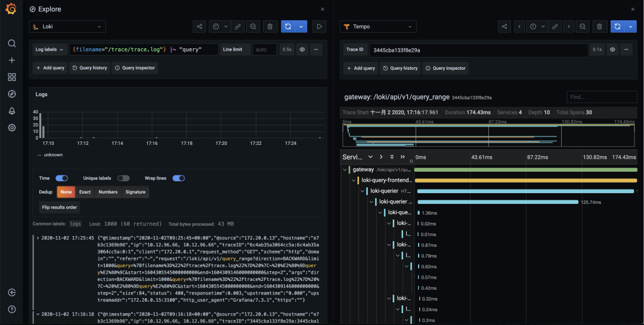Click trash clear-all icon in Loki pane
Viewport: 644px width, 325px height.
pos(270,26)
